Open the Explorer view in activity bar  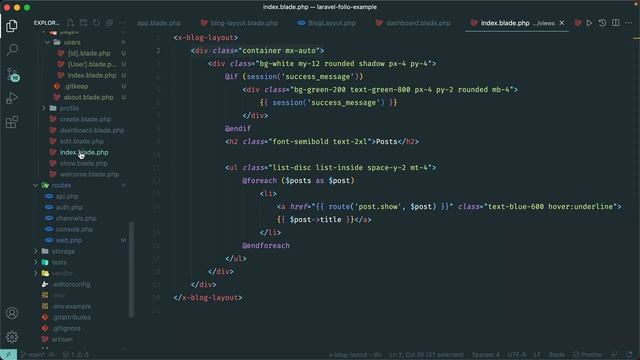[12, 26]
